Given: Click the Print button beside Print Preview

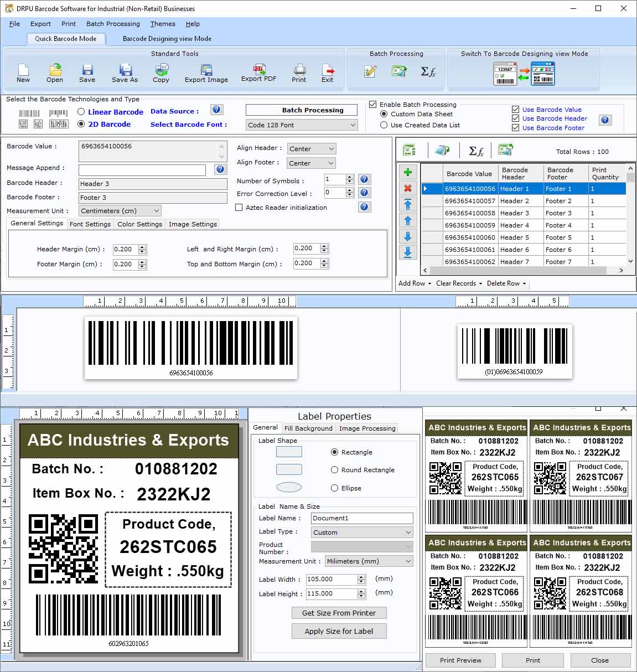Looking at the screenshot, I should pyautogui.click(x=533, y=660).
